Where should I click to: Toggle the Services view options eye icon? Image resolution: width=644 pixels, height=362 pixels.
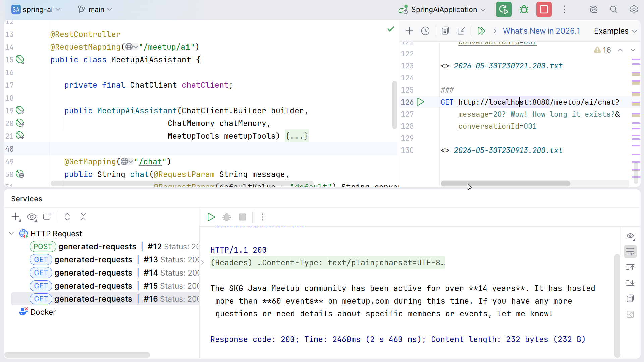(32, 217)
